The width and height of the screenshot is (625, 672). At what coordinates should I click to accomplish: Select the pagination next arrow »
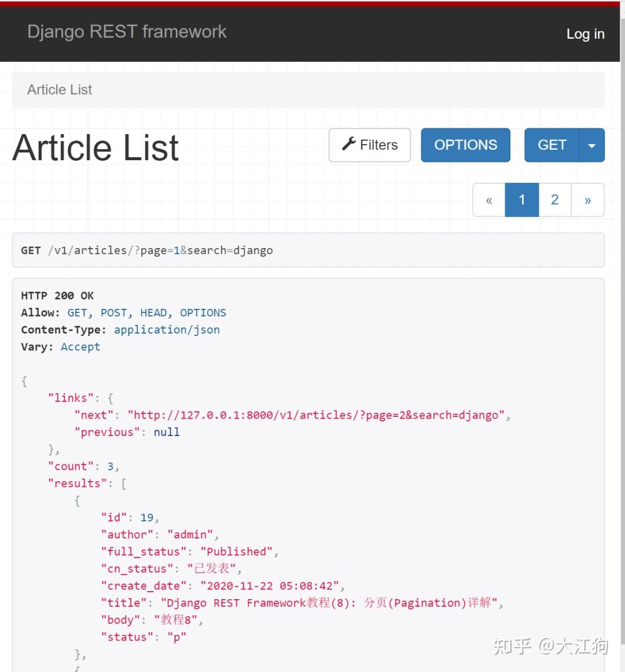pos(587,200)
